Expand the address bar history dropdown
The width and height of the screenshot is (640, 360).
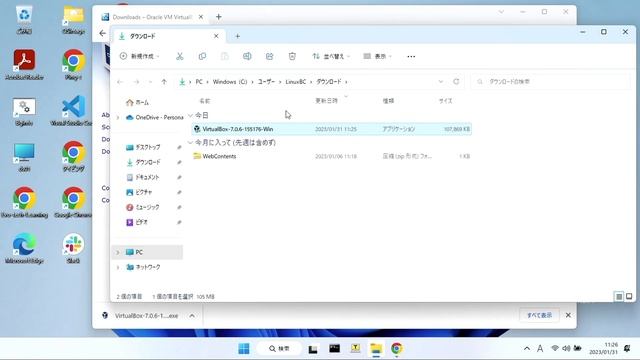(440, 82)
